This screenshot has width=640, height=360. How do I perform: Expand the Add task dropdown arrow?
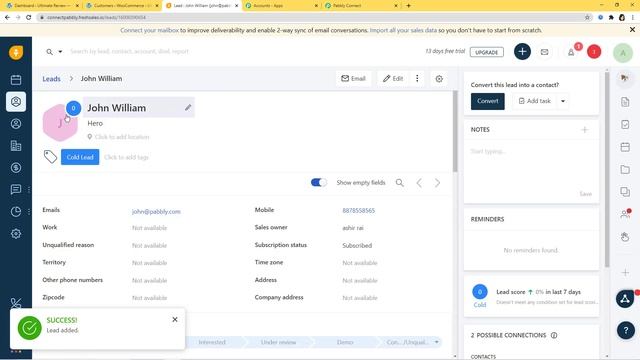563,101
